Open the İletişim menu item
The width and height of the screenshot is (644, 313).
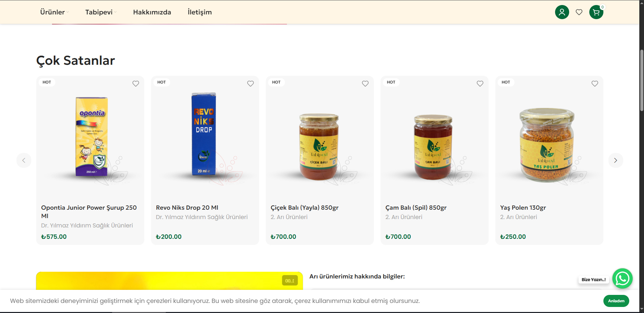point(200,12)
